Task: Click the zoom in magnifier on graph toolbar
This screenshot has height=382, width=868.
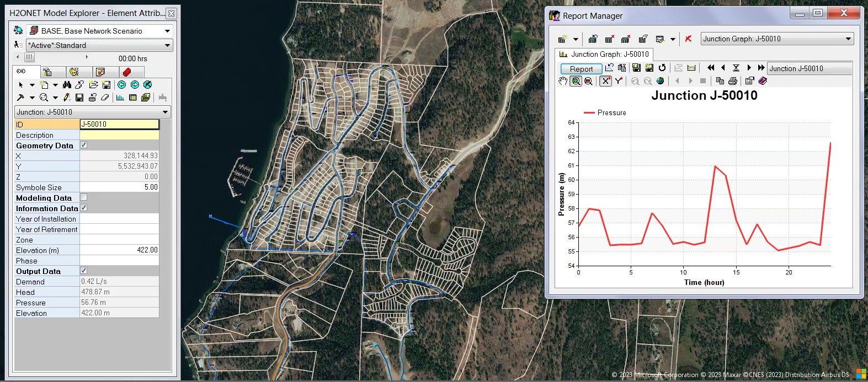Action: pyautogui.click(x=576, y=81)
